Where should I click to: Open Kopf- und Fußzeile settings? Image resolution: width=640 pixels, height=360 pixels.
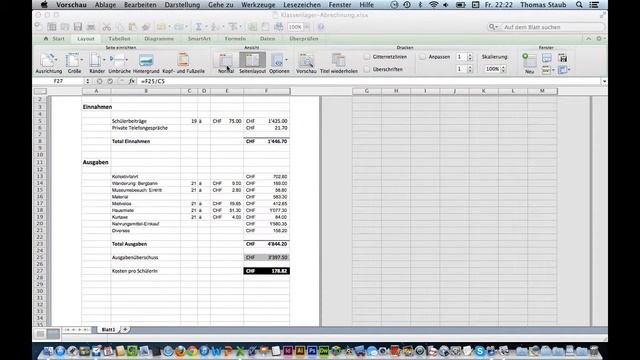click(183, 63)
